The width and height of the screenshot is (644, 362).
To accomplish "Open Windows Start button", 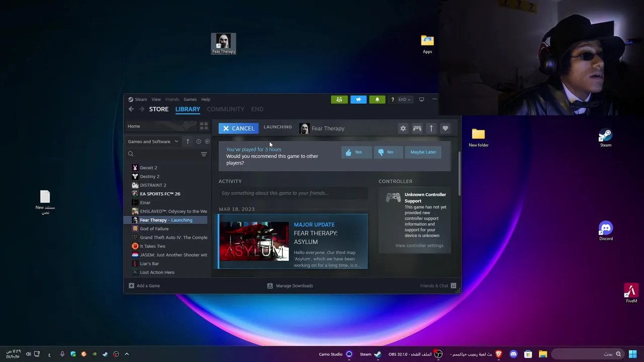I will (x=632, y=354).
